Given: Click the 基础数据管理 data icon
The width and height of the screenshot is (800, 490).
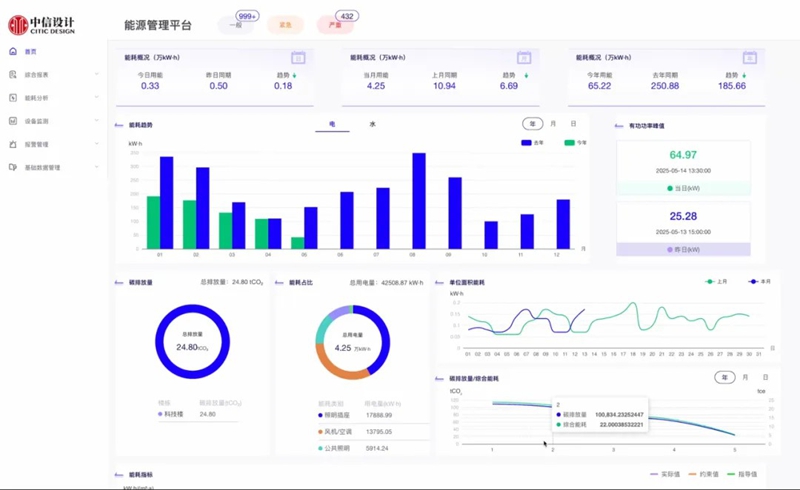Looking at the screenshot, I should [x=13, y=167].
